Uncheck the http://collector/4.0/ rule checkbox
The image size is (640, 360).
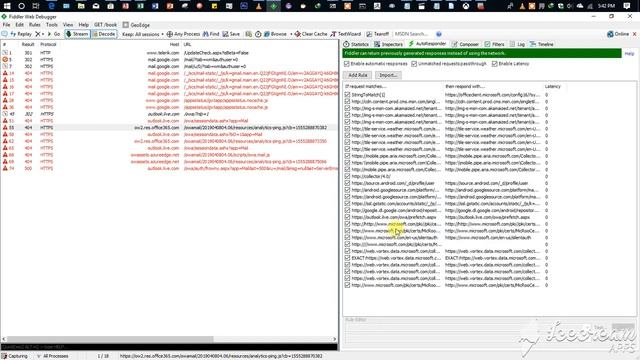click(x=347, y=176)
